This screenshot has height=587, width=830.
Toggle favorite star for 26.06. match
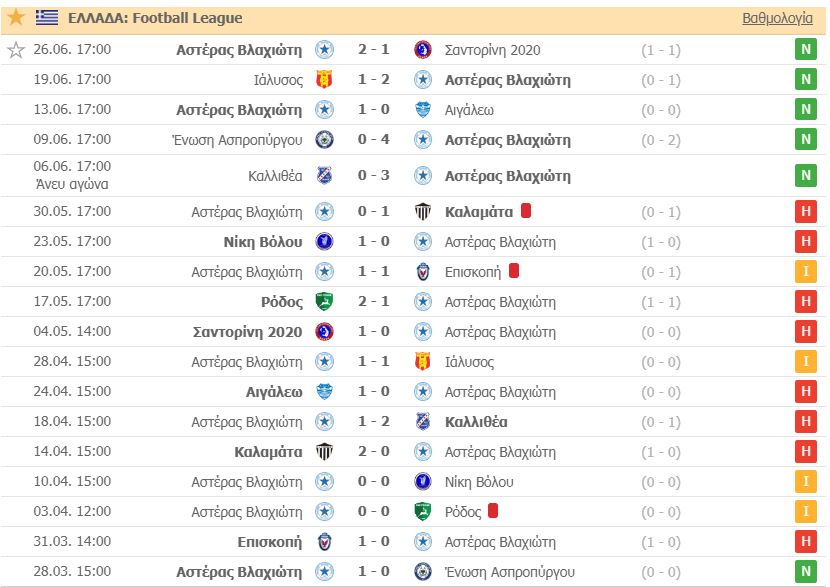point(16,50)
